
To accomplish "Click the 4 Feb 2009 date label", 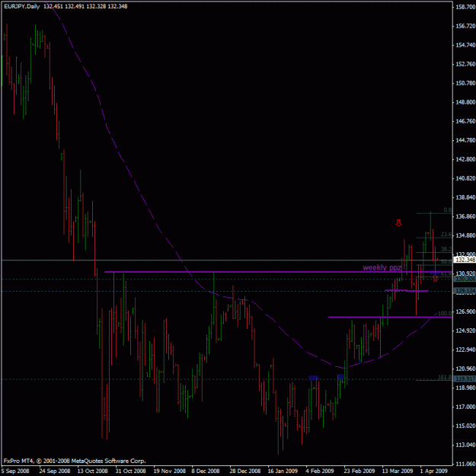I will [x=319, y=471].
